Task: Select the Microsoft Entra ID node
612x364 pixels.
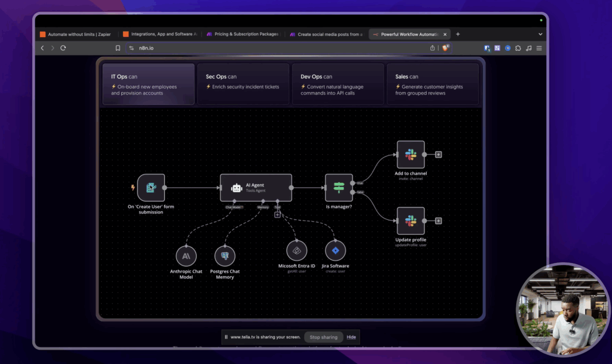Action: point(296,250)
